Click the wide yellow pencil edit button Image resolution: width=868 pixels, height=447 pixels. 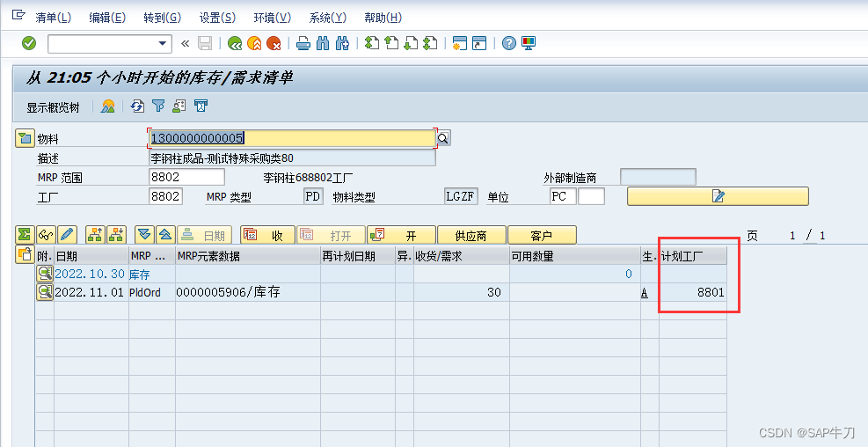(718, 196)
